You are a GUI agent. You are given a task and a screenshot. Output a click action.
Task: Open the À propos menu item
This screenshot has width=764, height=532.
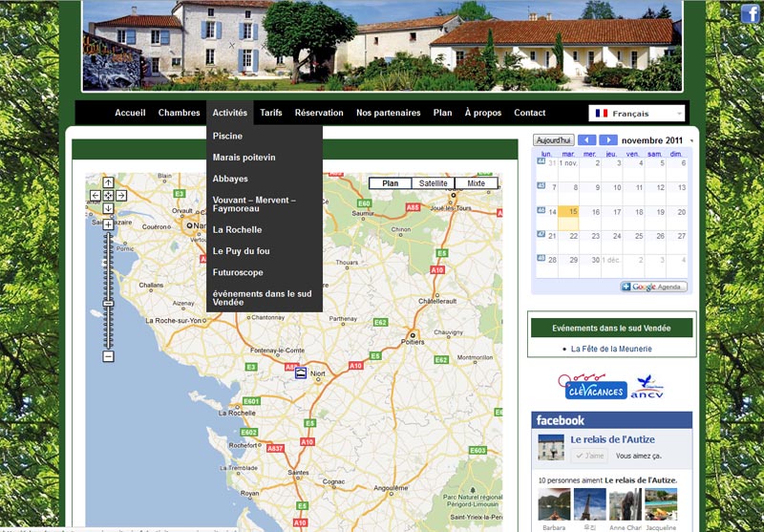coord(483,113)
